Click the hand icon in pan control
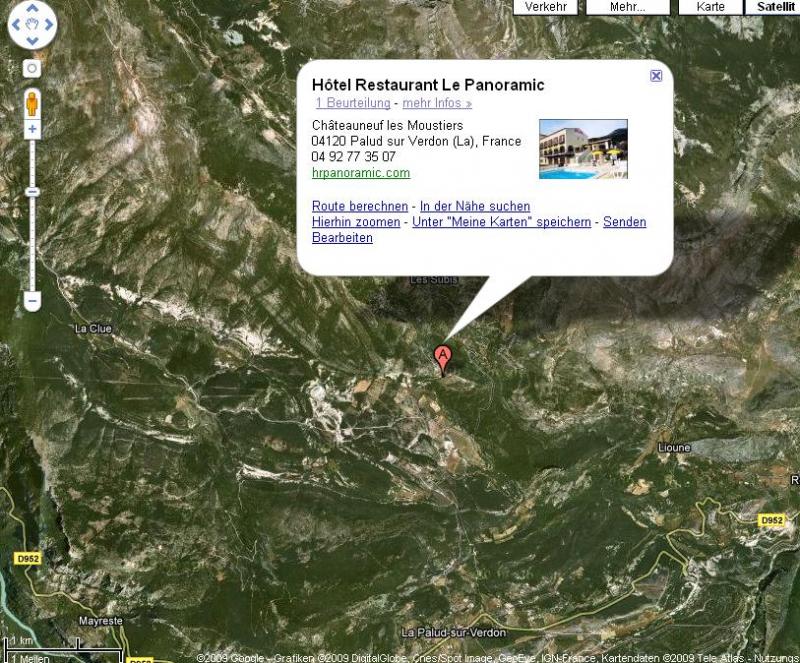Screen dimensions: 800x663 pyautogui.click(x=32, y=24)
